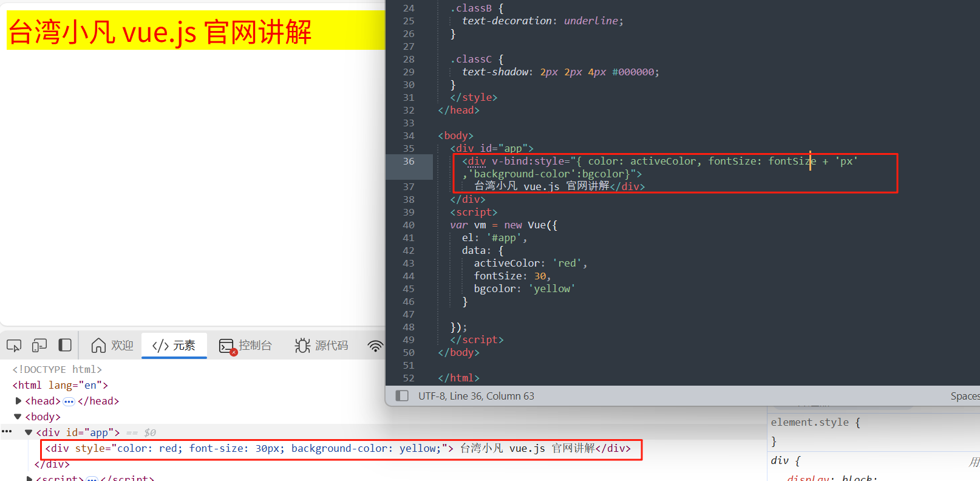
Task: Click the </script> closing tag in editor
Action: coord(477,339)
